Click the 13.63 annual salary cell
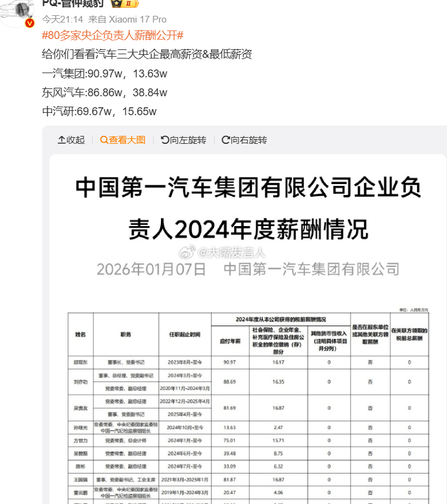The height and width of the screenshot is (504, 447). [x=230, y=427]
